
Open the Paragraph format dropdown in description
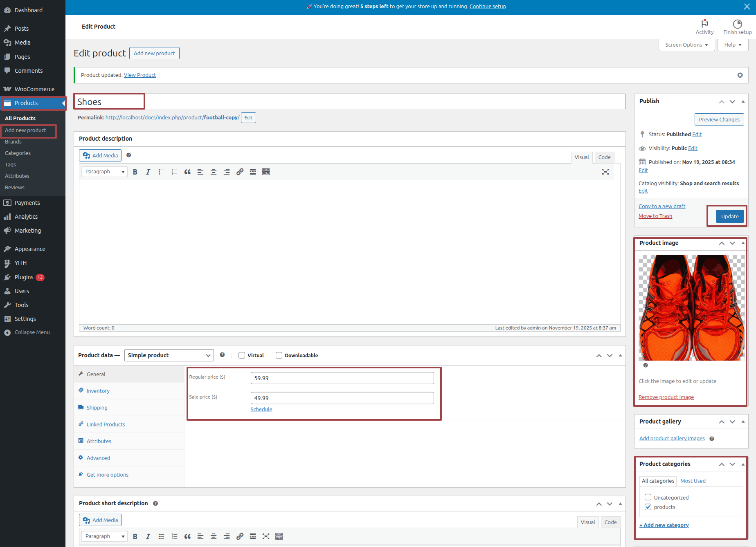[105, 172]
